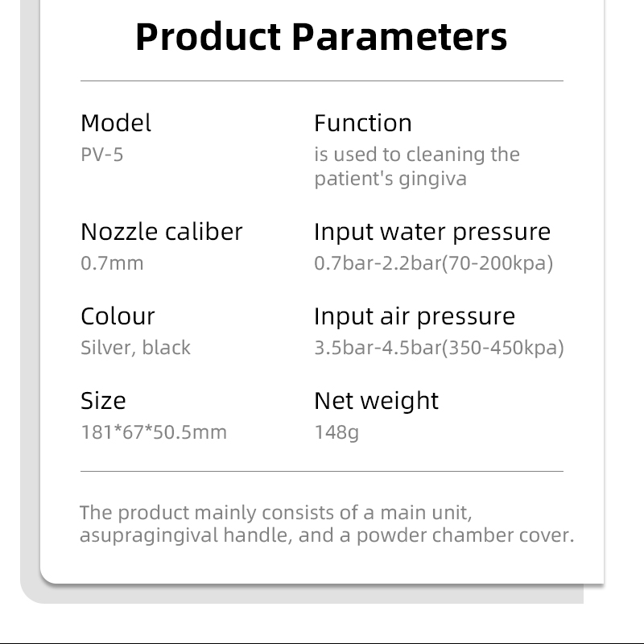
Task: Select the Net weight label
Action: [376, 401]
